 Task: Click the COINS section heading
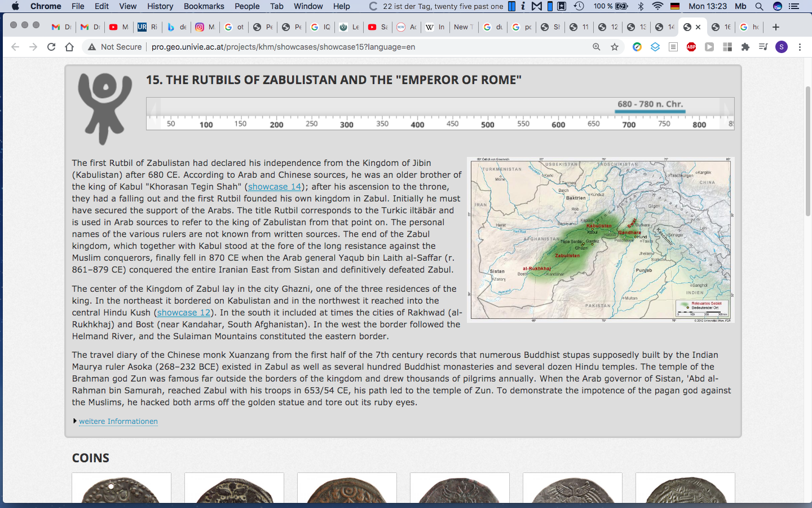tap(91, 458)
